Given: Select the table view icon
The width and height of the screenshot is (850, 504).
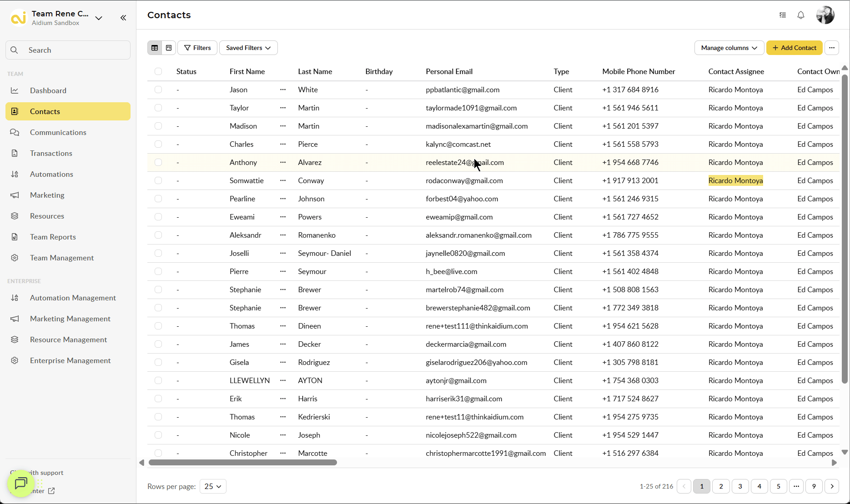Looking at the screenshot, I should tap(155, 48).
